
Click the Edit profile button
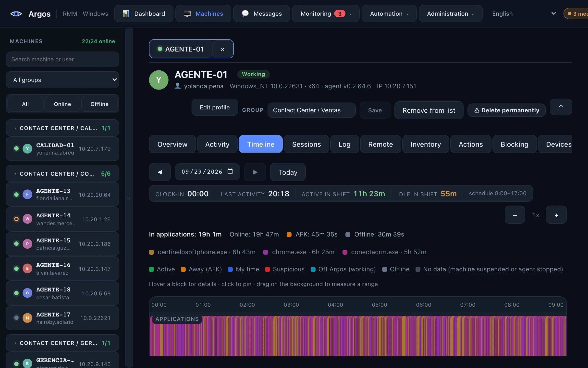(215, 107)
